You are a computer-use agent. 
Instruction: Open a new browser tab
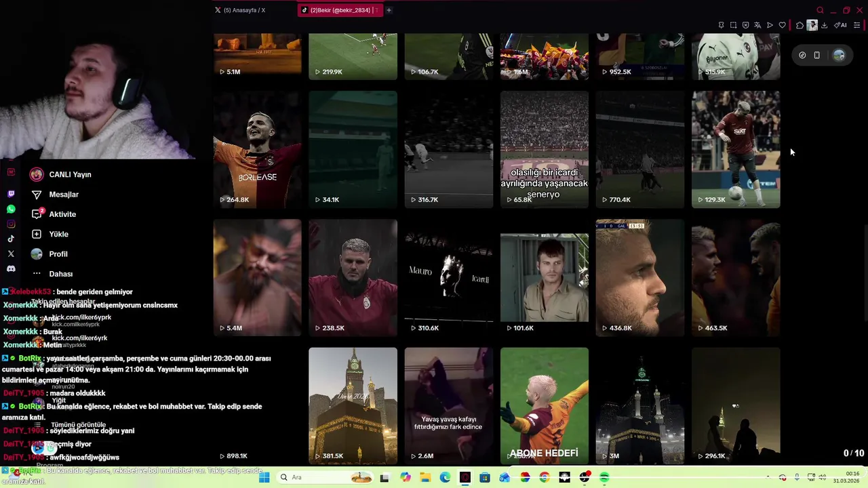click(x=389, y=10)
